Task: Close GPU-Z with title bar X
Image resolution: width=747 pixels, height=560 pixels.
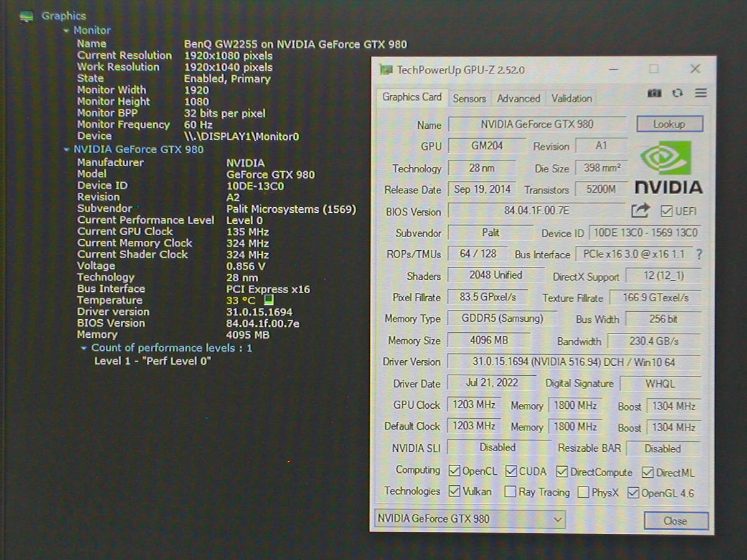Action: [695, 69]
